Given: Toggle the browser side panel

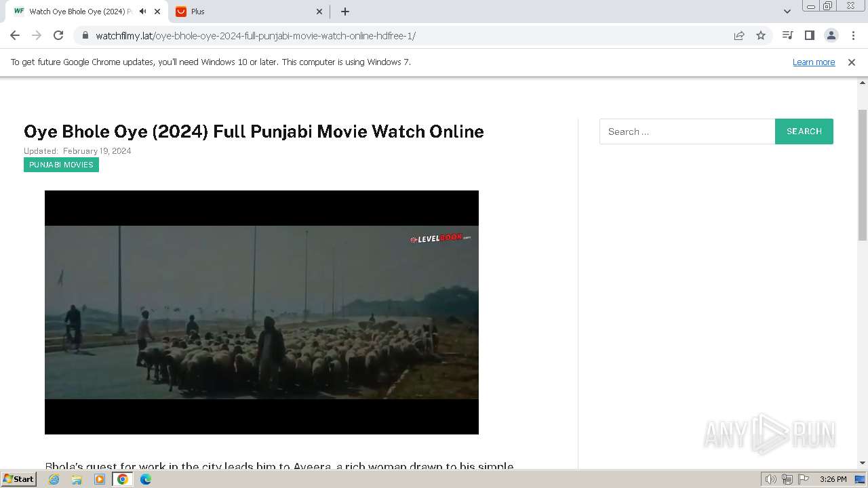Looking at the screenshot, I should click(809, 35).
